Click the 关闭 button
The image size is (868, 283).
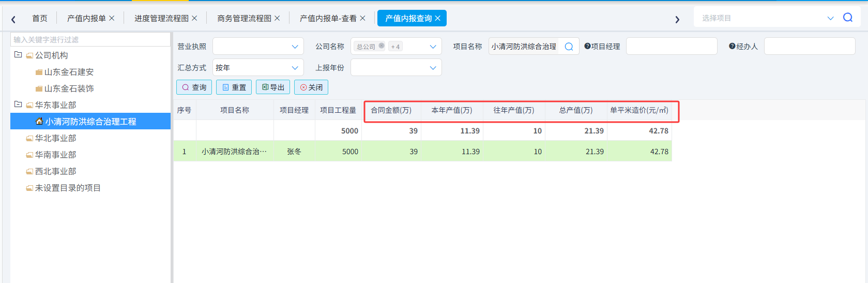311,87
